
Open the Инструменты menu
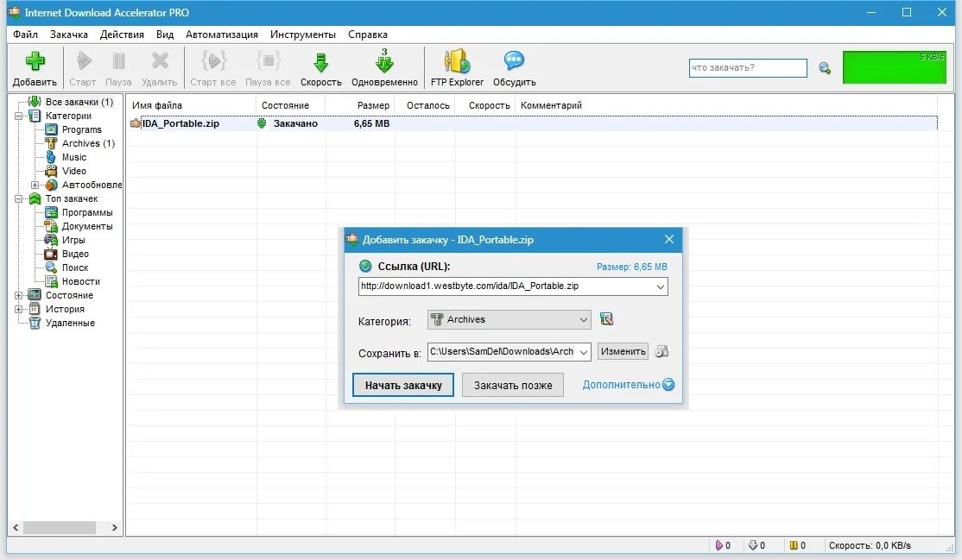click(303, 35)
